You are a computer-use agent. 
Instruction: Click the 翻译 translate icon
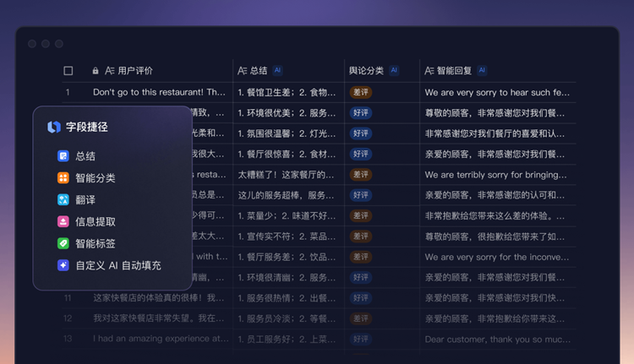[63, 199]
